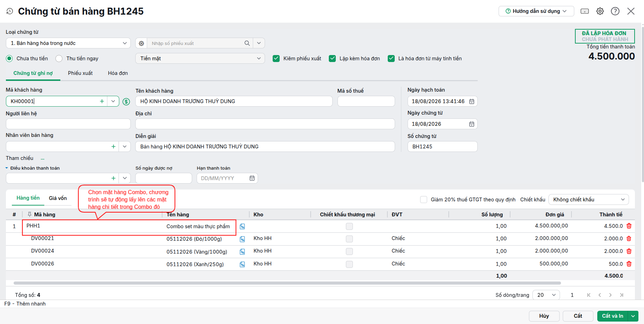Image resolution: width=644 pixels, height=324 pixels.
Task: Expand Điều khoản thanh toán dropdown arrow
Action: click(124, 178)
